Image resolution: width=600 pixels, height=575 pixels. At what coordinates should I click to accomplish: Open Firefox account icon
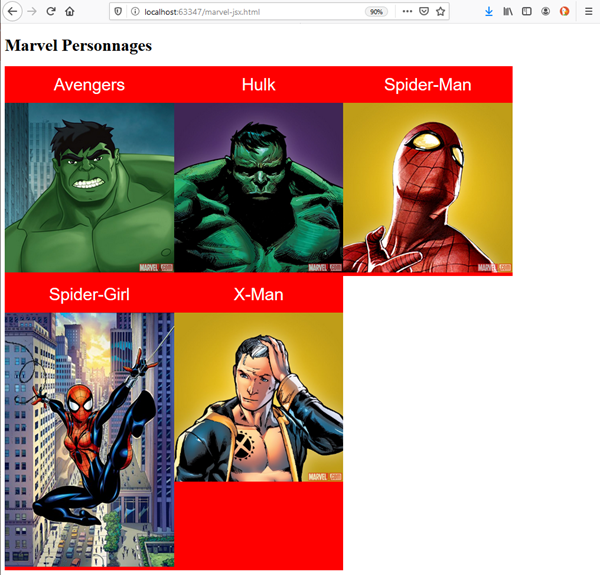click(x=546, y=11)
